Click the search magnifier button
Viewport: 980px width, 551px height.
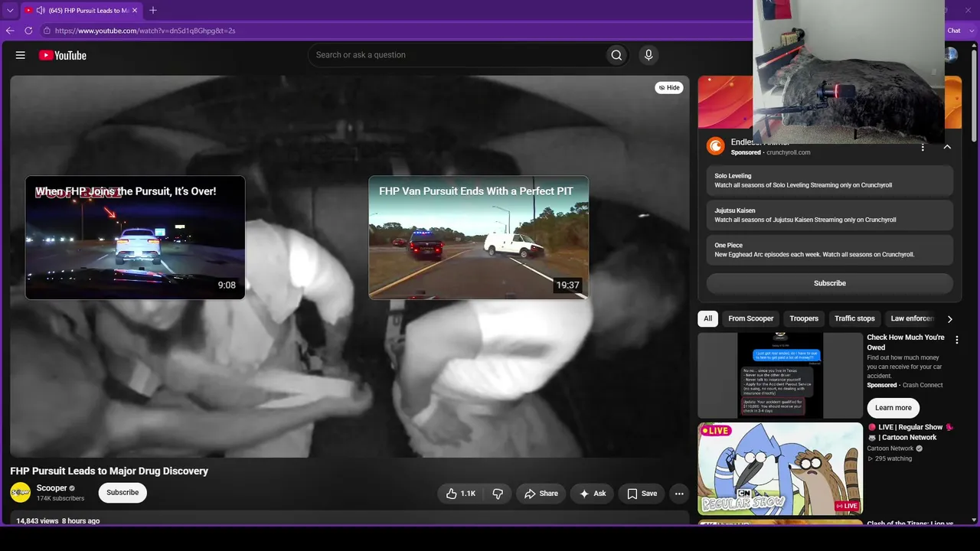616,55
